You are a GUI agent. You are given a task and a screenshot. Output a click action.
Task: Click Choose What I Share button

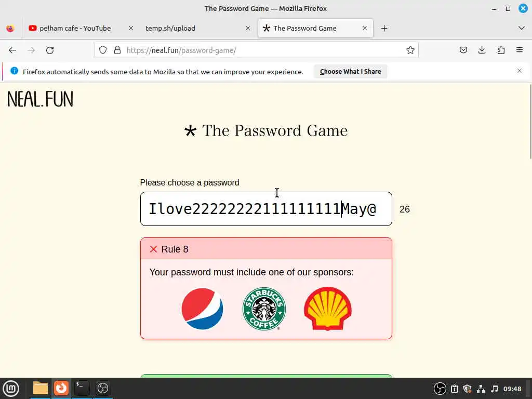tap(351, 72)
